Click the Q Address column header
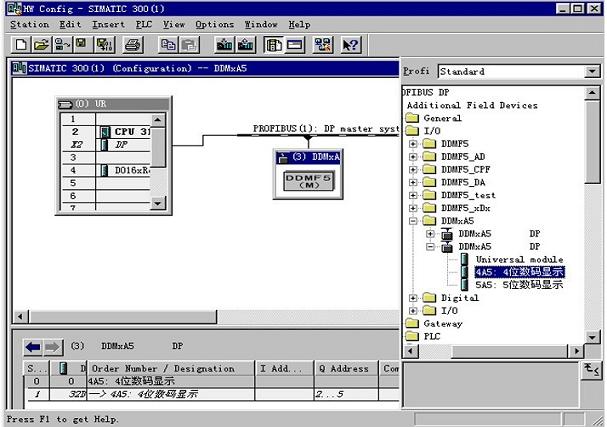This screenshot has width=607, height=427. [345, 368]
